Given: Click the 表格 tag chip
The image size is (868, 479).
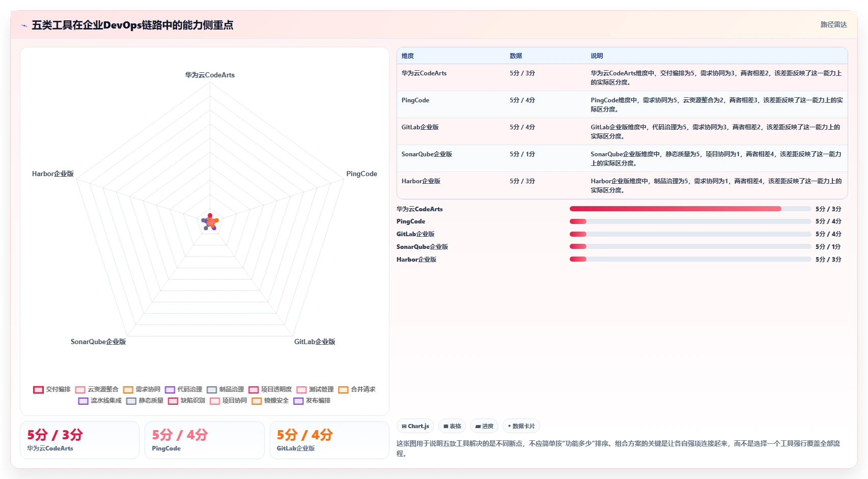Looking at the screenshot, I should coord(452,426).
